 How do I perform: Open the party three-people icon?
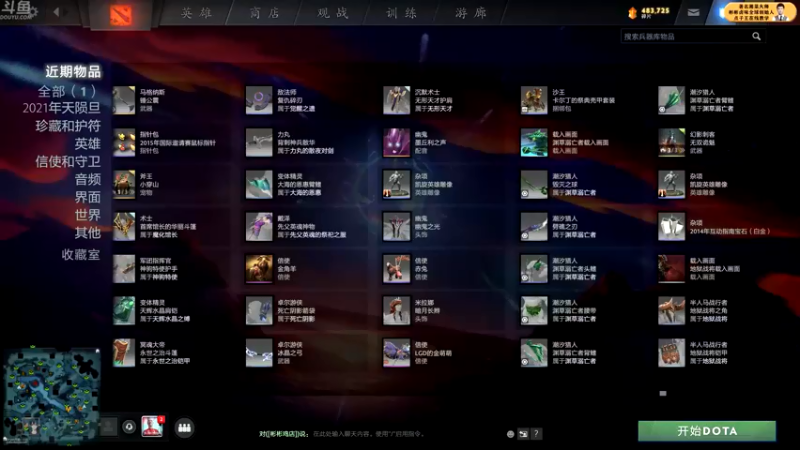tap(184, 428)
